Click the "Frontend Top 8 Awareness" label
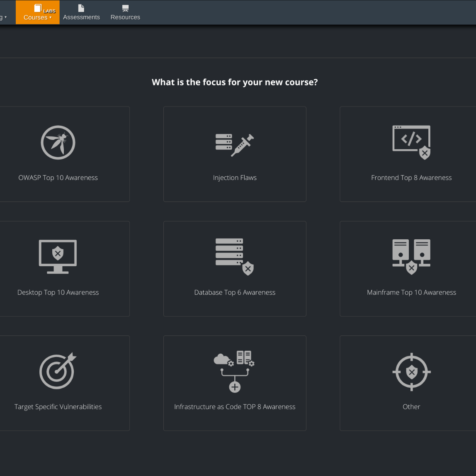This screenshot has height=476, width=476. [x=411, y=178]
